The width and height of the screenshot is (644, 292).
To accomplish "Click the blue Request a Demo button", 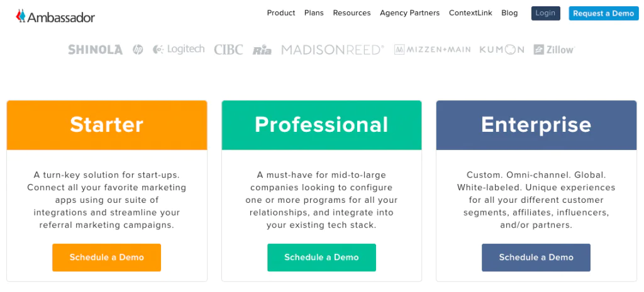I will 603,13.
